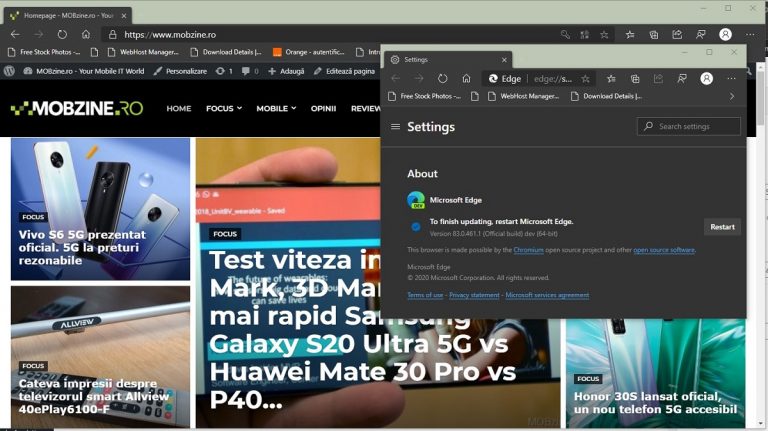Open main window profile avatar
This screenshot has height=431, width=768.
[725, 34]
